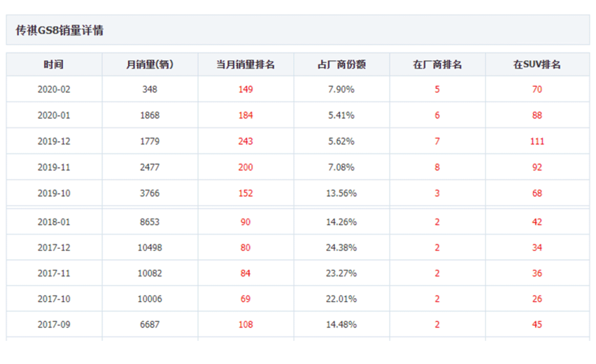The width and height of the screenshot is (596, 364).
Task: Click the 2017-09 date cell
Action: click(54, 324)
